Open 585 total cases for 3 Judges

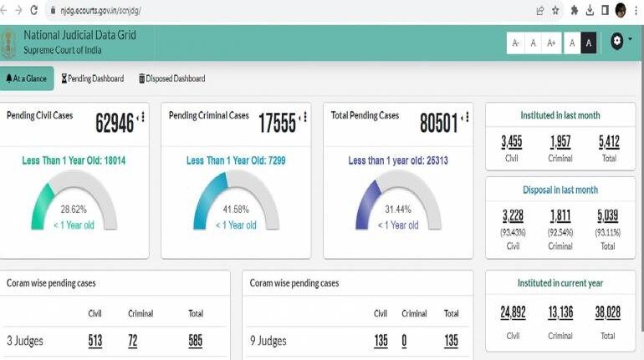196,341
